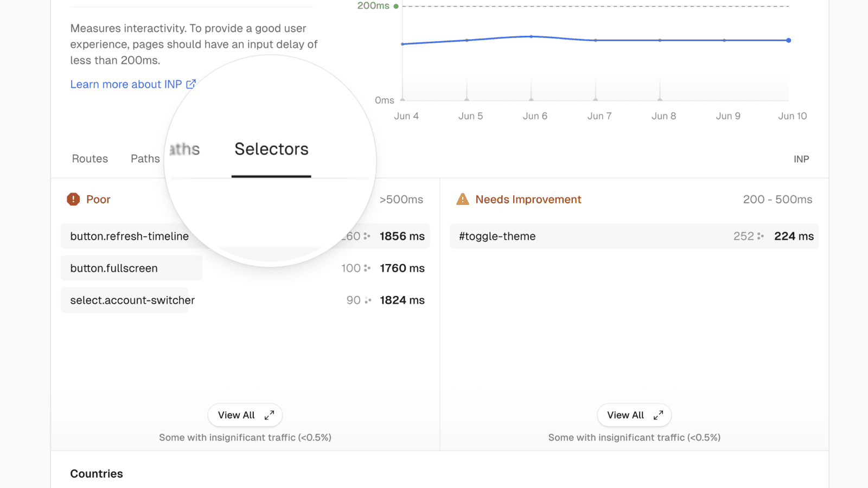Select the Selectors tab
Image resolution: width=868 pixels, height=488 pixels.
[x=271, y=150]
